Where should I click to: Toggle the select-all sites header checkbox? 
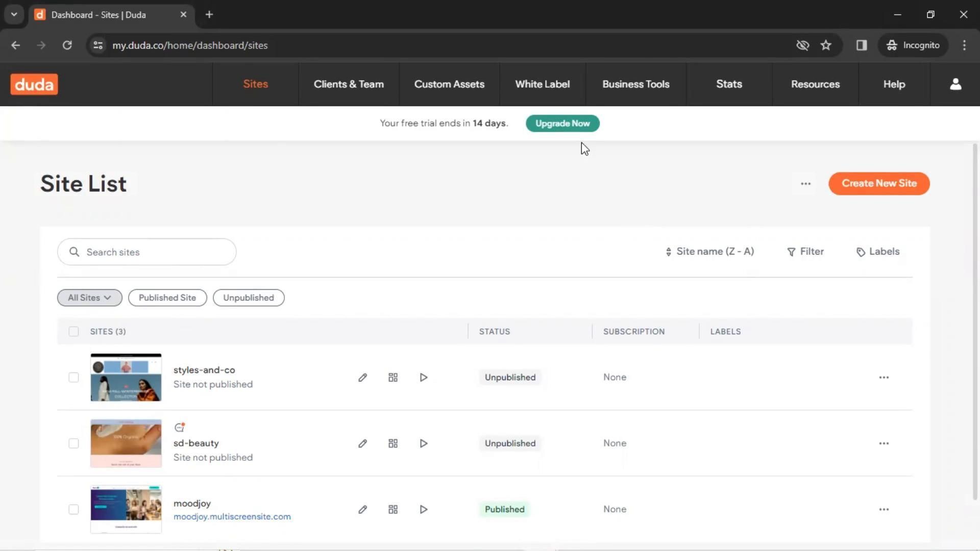click(73, 332)
